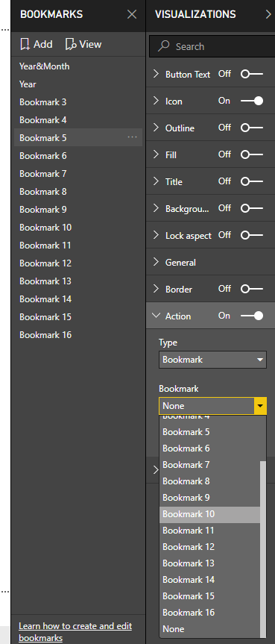Select Bookmark 12 in Bookmarks pane
The image size is (275, 644).
click(78, 263)
